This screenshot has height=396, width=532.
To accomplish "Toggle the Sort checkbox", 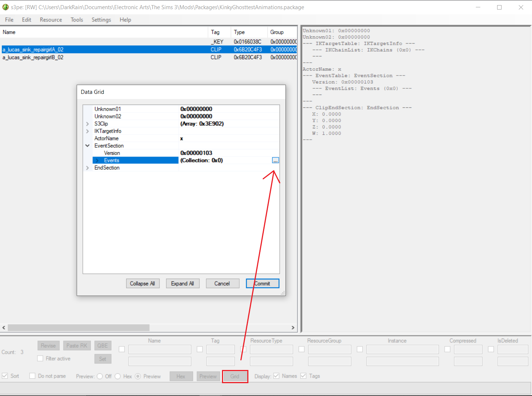I will pyautogui.click(x=5, y=376).
